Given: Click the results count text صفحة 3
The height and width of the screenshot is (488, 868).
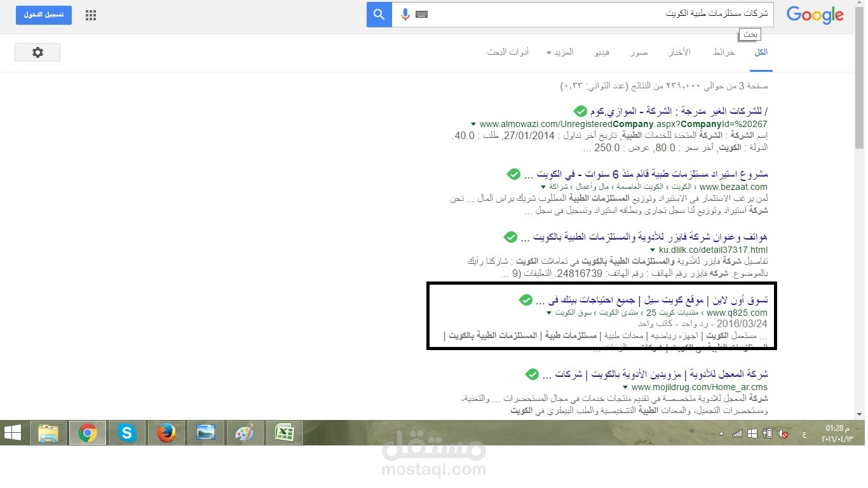Looking at the screenshot, I should click(x=664, y=86).
